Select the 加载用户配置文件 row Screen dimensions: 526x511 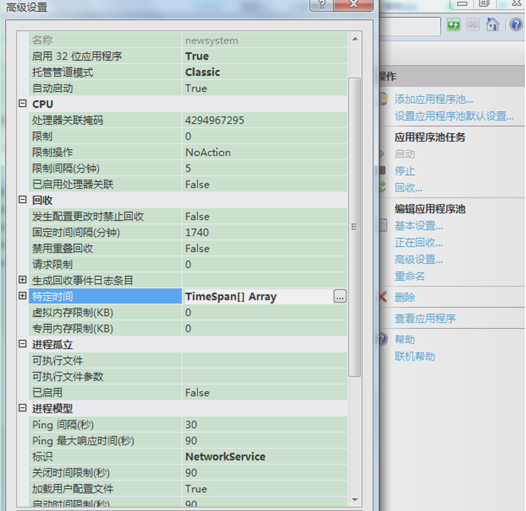coord(188,489)
